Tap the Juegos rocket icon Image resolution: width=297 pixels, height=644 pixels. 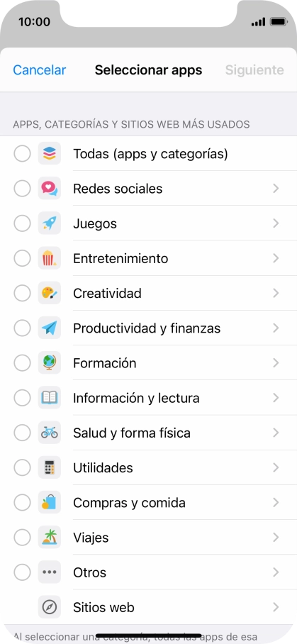click(50, 223)
